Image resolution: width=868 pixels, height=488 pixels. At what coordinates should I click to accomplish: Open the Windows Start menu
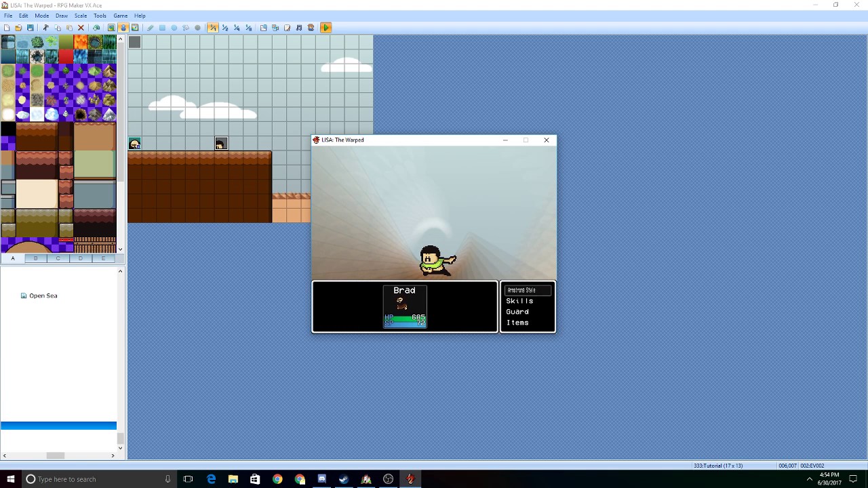point(10,479)
